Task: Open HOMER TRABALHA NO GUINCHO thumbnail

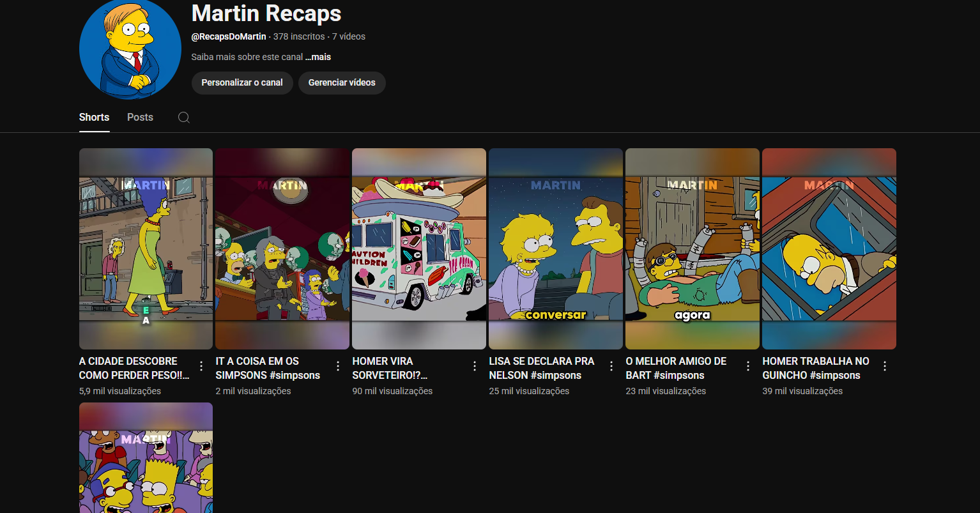Action: click(829, 249)
